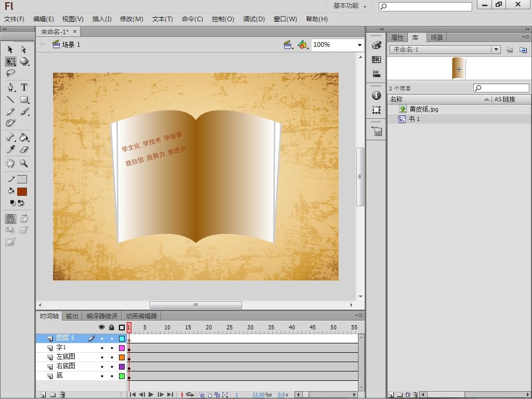This screenshot has width=532, height=399.
Task: Delete layer using timeline trash icon
Action: point(62,395)
